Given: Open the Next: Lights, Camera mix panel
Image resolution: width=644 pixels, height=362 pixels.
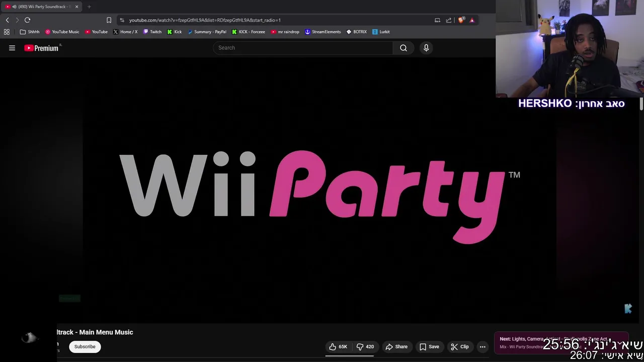Looking at the screenshot, I should (x=561, y=343).
